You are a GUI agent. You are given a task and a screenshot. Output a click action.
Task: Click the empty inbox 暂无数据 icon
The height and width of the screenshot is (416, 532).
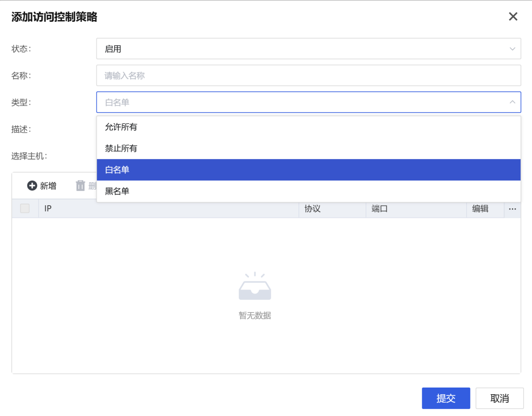254,287
